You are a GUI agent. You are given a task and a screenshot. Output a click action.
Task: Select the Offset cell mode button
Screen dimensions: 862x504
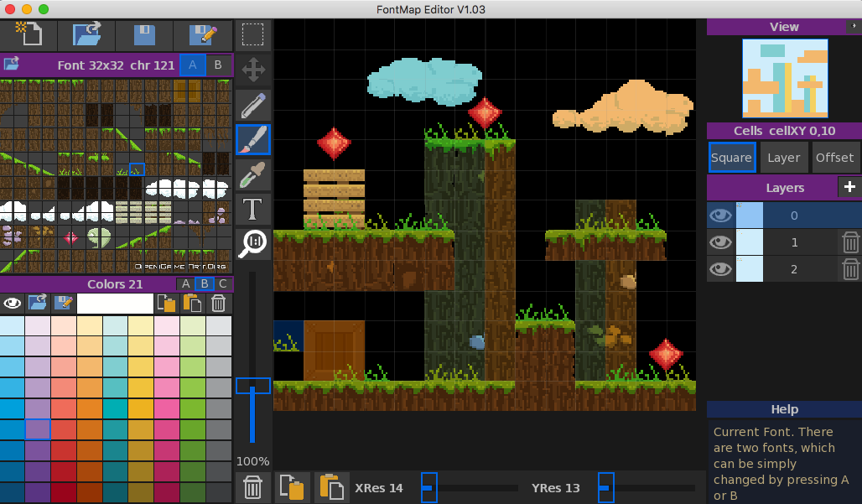tap(834, 157)
